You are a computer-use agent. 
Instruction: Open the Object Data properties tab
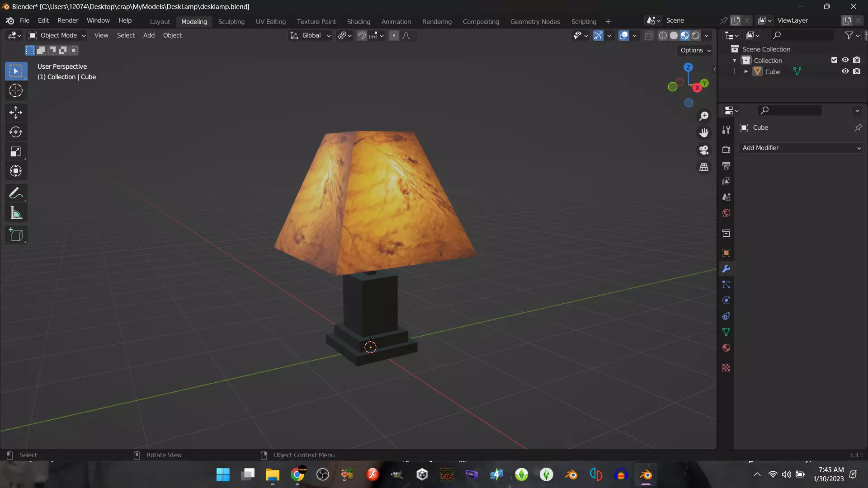click(726, 332)
